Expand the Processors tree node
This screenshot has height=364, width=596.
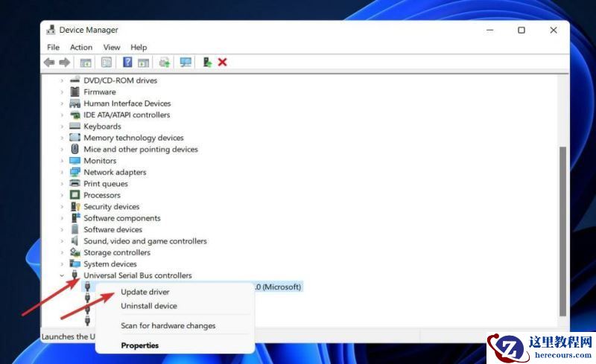click(x=62, y=195)
